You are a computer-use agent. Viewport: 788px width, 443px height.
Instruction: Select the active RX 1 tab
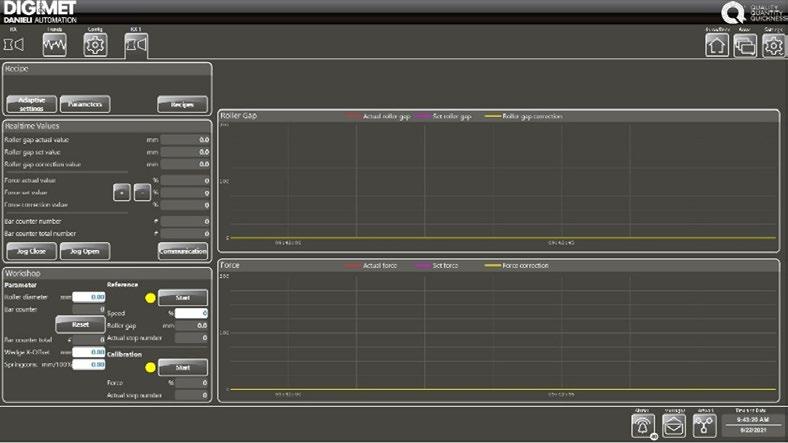[136, 45]
